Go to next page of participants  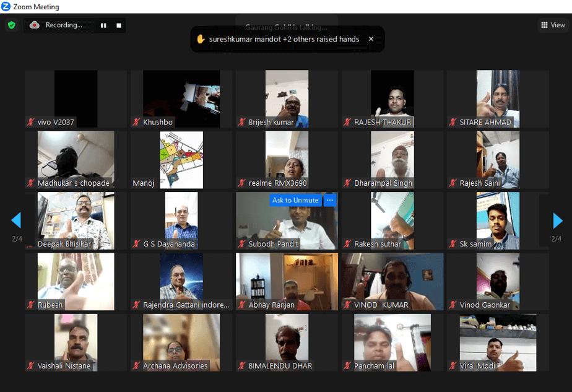click(x=557, y=220)
